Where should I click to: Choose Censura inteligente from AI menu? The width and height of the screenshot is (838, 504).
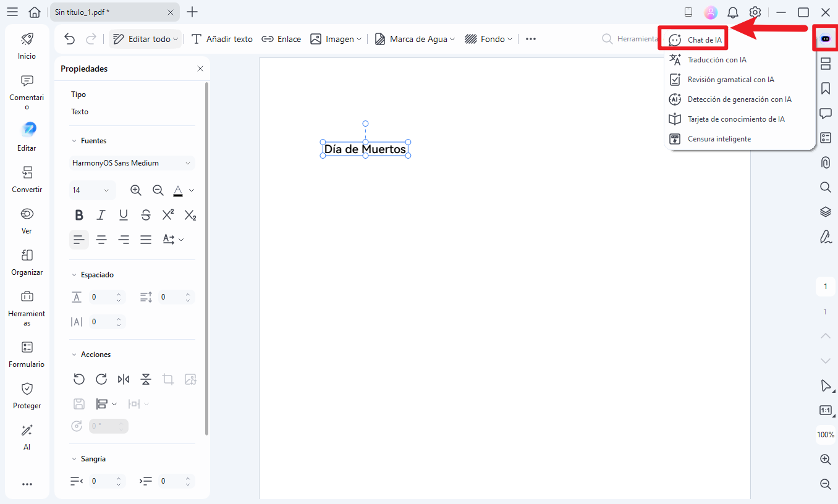tap(719, 139)
